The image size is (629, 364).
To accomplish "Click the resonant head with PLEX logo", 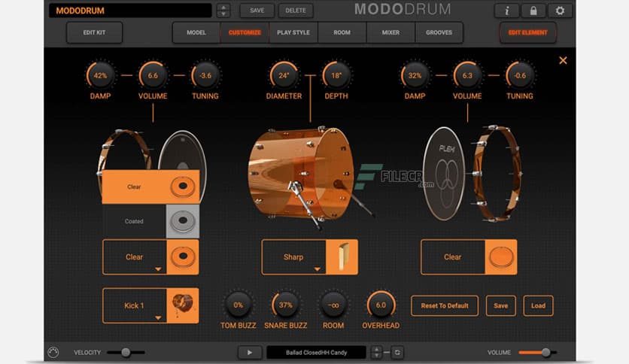I will [x=445, y=174].
